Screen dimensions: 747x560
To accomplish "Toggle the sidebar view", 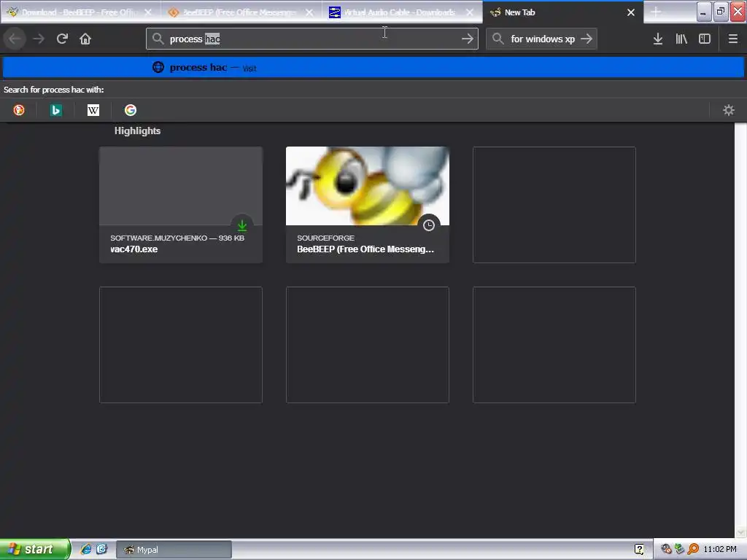I will pos(705,39).
